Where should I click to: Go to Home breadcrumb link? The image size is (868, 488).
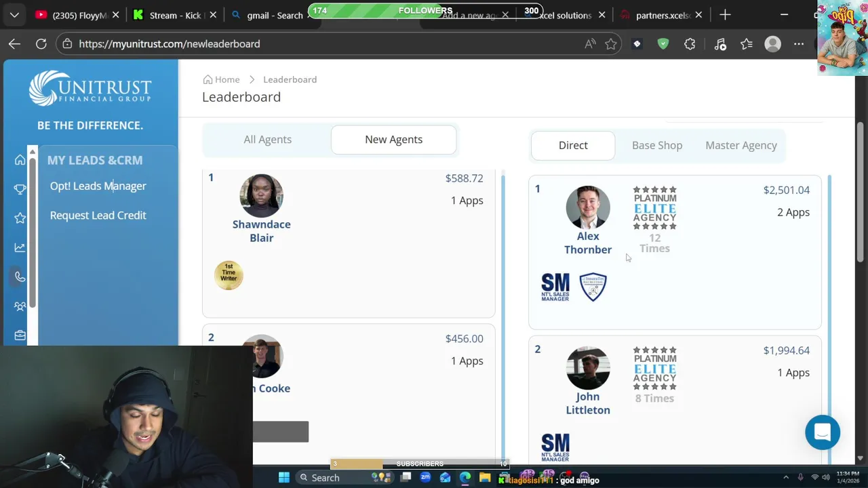tap(221, 80)
